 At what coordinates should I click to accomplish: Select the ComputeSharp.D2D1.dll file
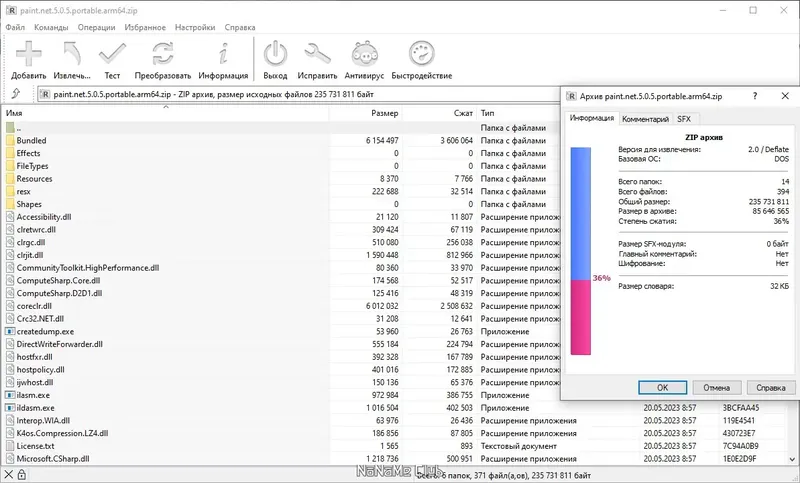pos(59,293)
